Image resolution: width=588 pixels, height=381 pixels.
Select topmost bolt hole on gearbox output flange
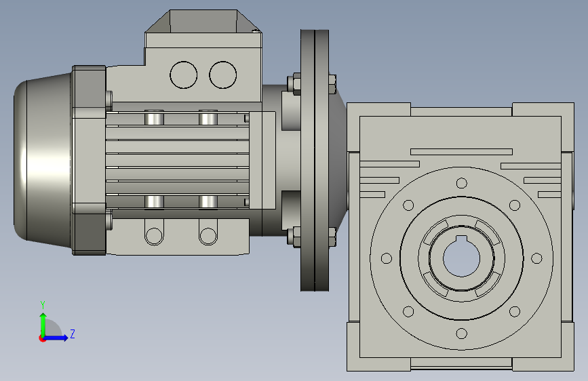[x=462, y=183]
